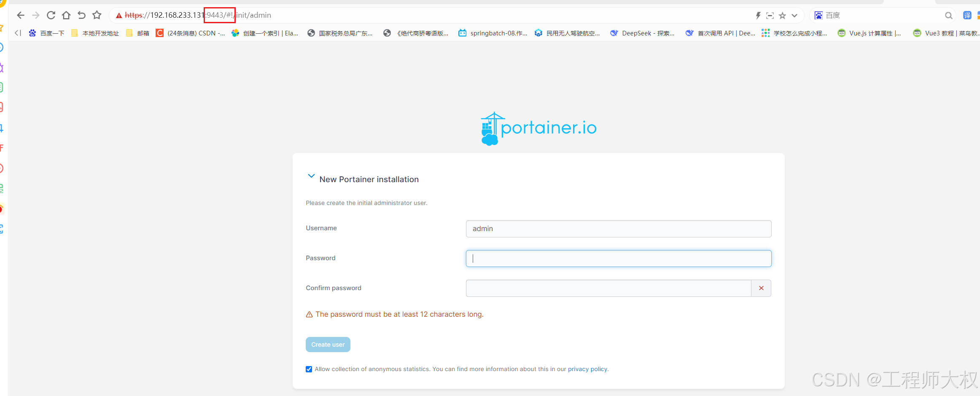Open the 民用无人驾驶航空 bookmark
Screen dimensions: 980x396
click(x=567, y=33)
